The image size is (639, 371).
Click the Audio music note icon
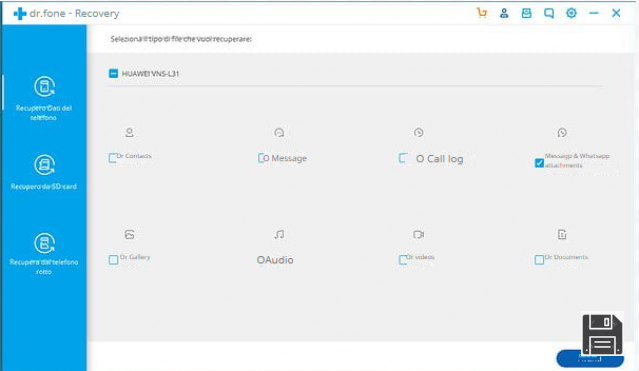click(279, 234)
